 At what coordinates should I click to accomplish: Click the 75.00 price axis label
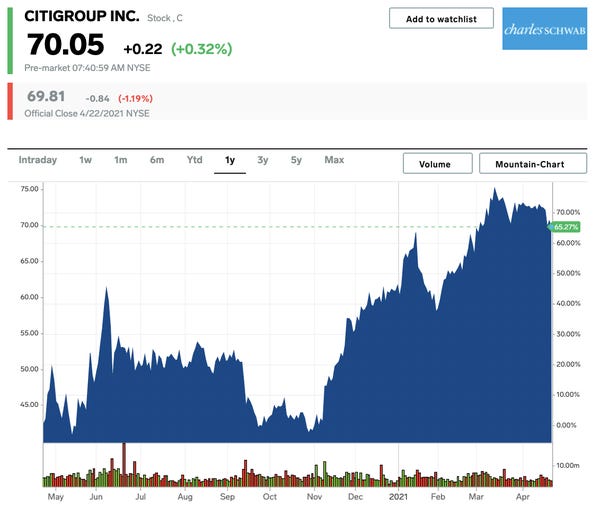[x=29, y=189]
